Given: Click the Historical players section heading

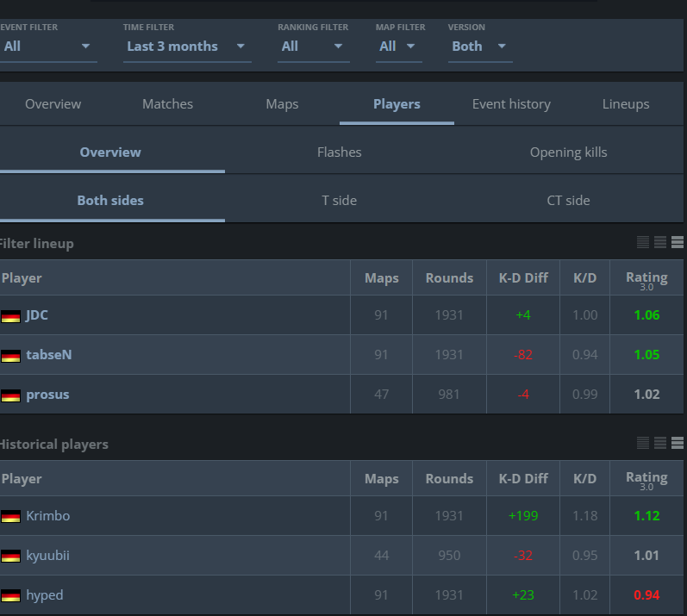Looking at the screenshot, I should [x=54, y=445].
